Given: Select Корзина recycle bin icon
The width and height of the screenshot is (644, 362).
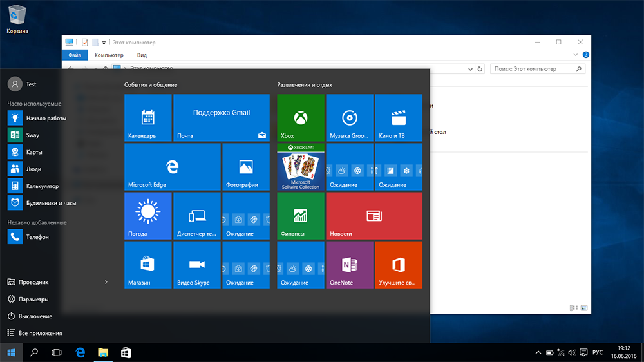Looking at the screenshot, I should (x=17, y=19).
